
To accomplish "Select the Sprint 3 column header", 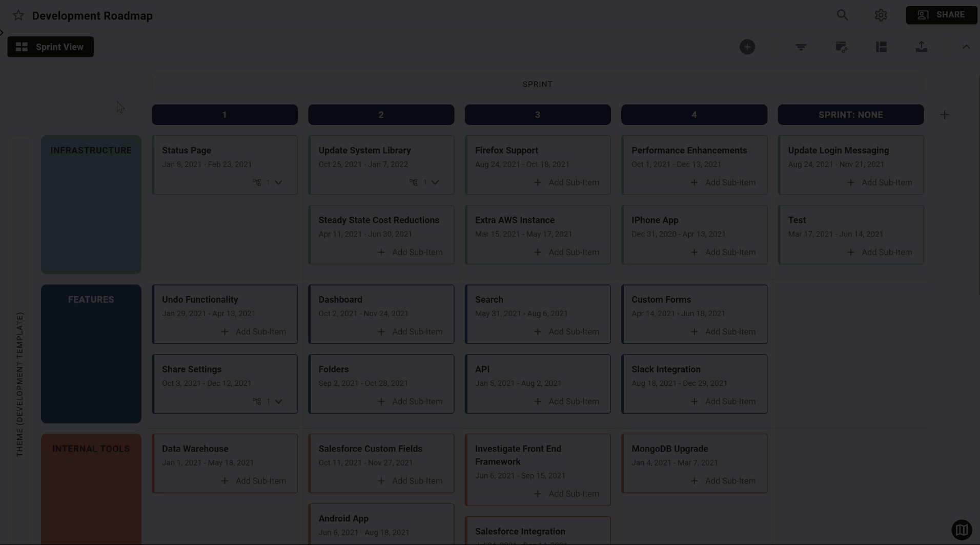I will click(x=537, y=115).
